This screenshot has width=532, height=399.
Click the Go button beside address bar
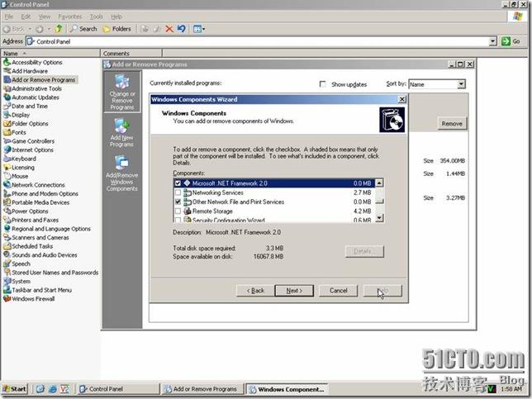tap(511, 41)
